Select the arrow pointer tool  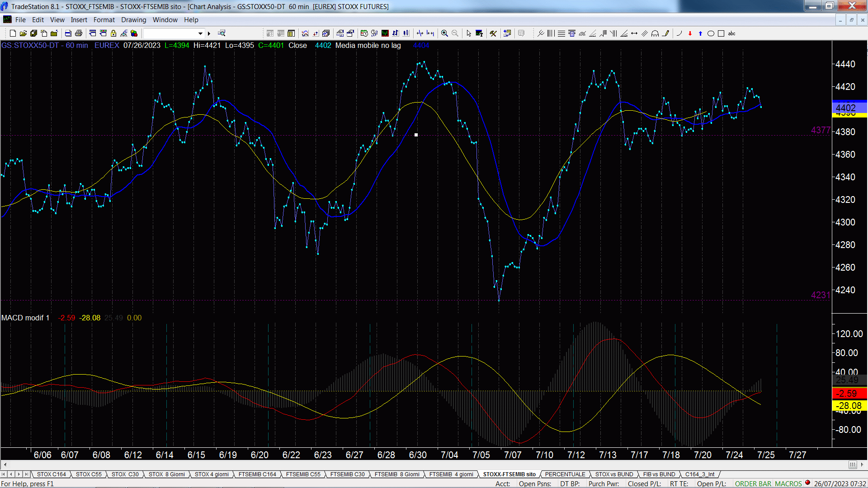[469, 33]
